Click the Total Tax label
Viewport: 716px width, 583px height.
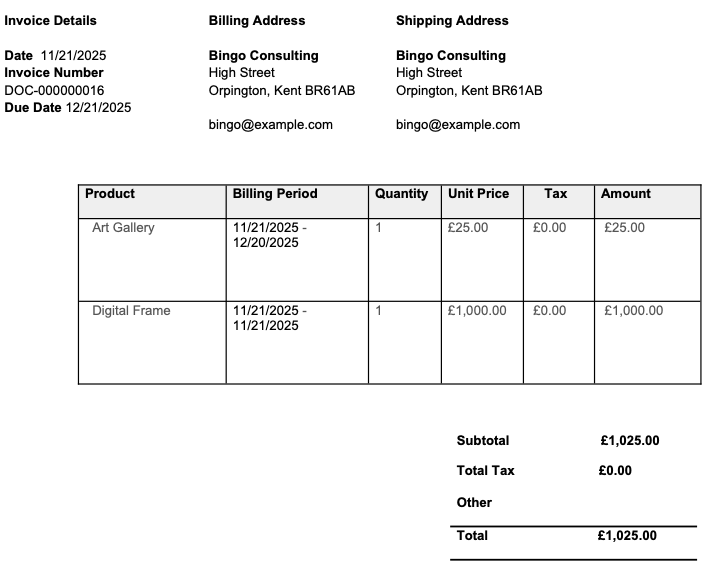coord(485,471)
